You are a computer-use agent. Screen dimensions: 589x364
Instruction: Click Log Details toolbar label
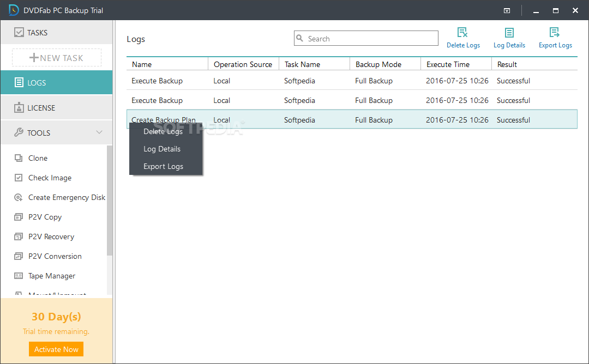(x=509, y=45)
